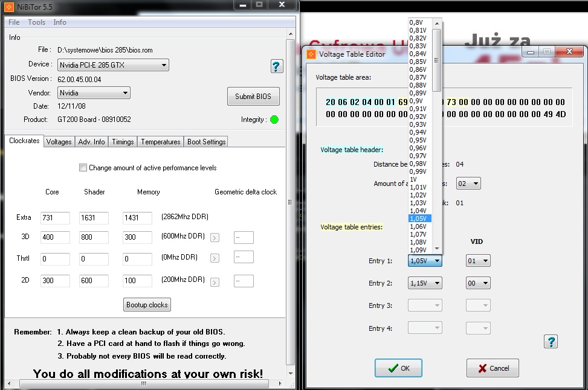
Task: Open the help question mark in NiBiTor window
Action: click(x=277, y=66)
